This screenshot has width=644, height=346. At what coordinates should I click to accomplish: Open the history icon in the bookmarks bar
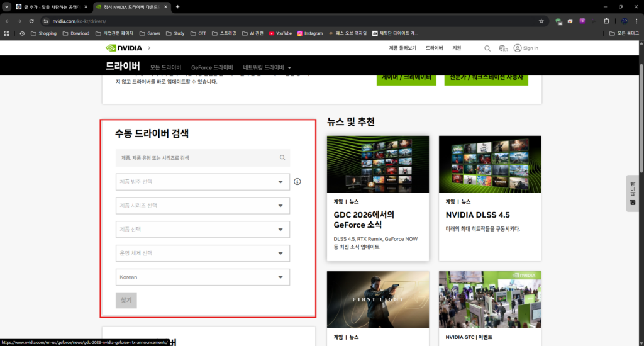click(22, 33)
